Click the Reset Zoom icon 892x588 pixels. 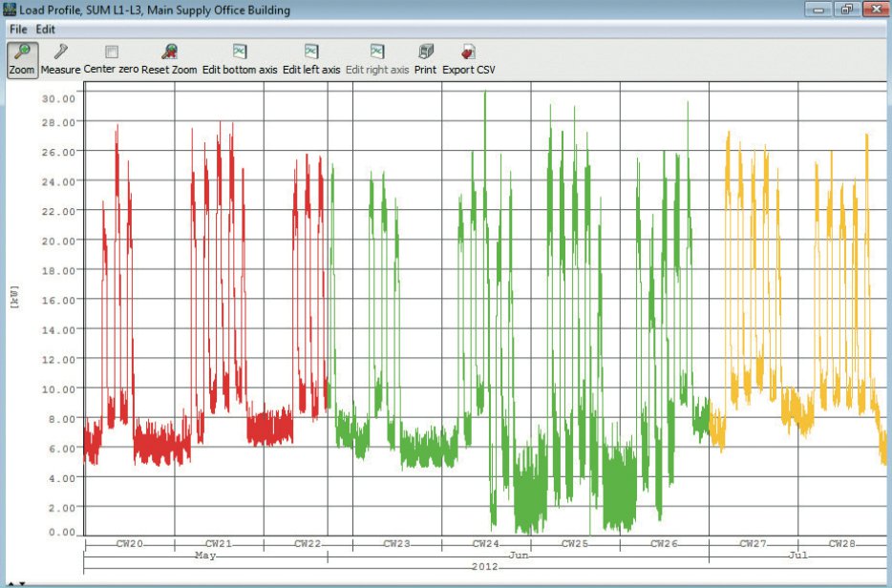coord(170,52)
